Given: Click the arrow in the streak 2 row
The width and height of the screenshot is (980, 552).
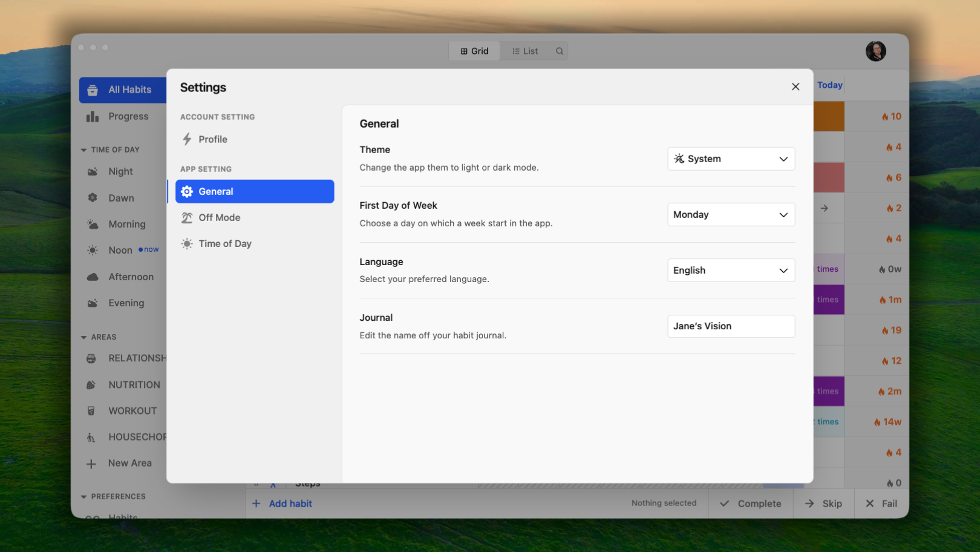Looking at the screenshot, I should (x=825, y=208).
